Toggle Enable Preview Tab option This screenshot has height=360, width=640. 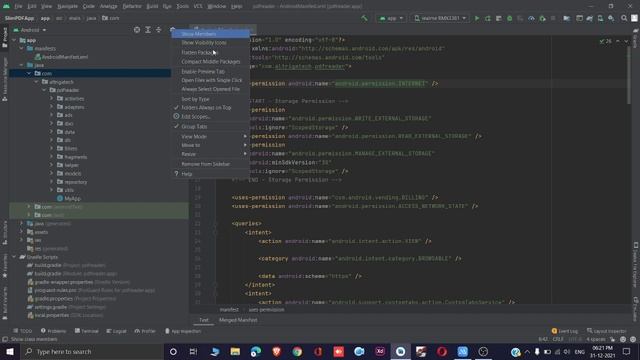tap(211, 71)
